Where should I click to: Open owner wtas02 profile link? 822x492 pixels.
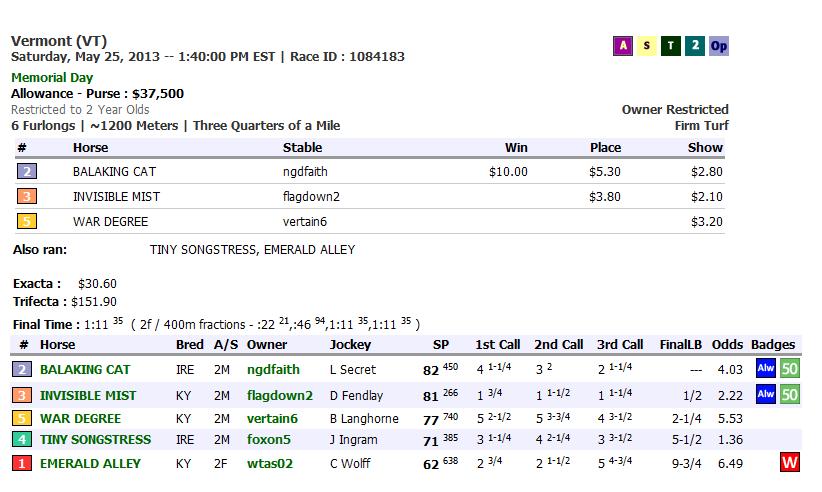coord(266,464)
